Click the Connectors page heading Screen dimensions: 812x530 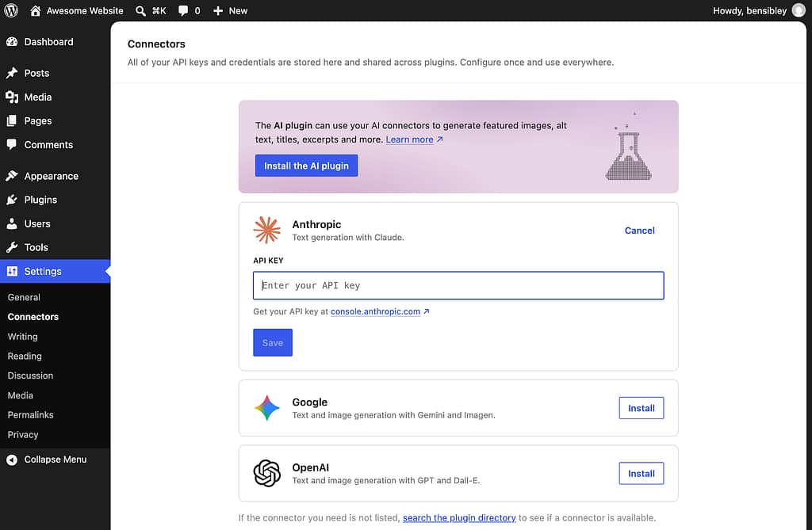pyautogui.click(x=156, y=44)
